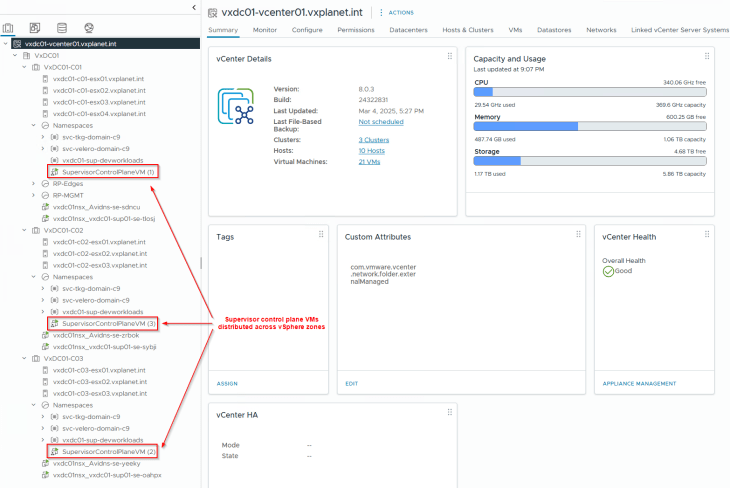Open the Hosts and Clusters inventory view
This screenshot has width=730, height=488.
[x=9, y=27]
